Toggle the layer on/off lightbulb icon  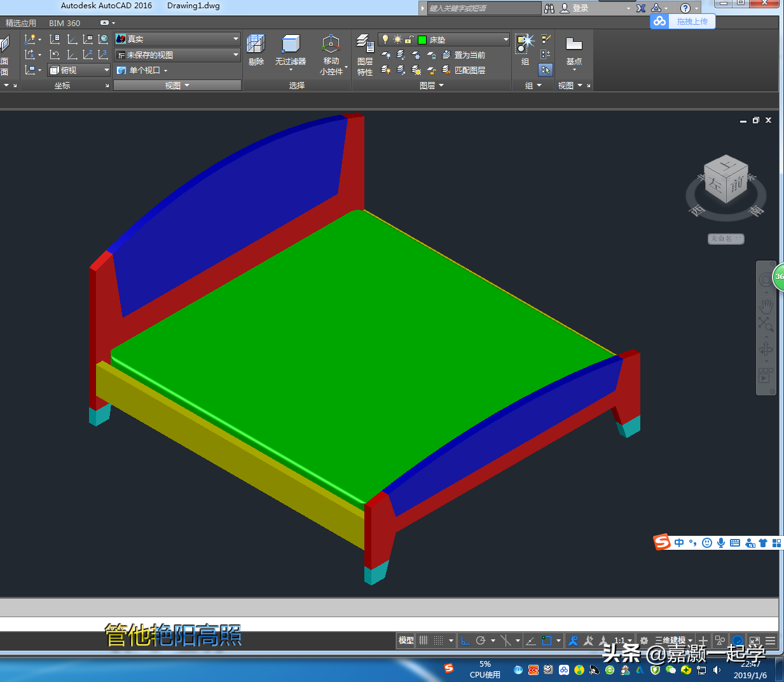coord(385,39)
